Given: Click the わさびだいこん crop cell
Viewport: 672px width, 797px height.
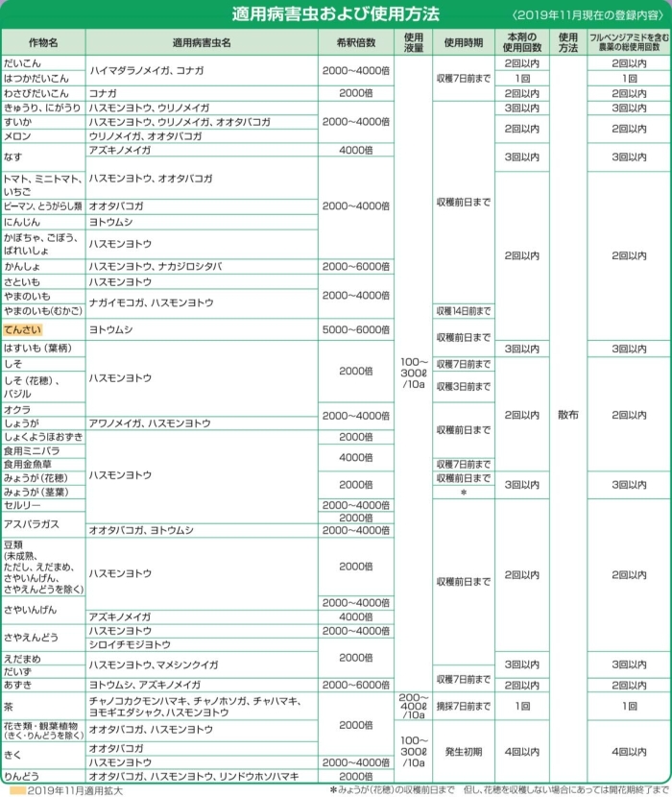Looking at the screenshot, I should 43,93.
